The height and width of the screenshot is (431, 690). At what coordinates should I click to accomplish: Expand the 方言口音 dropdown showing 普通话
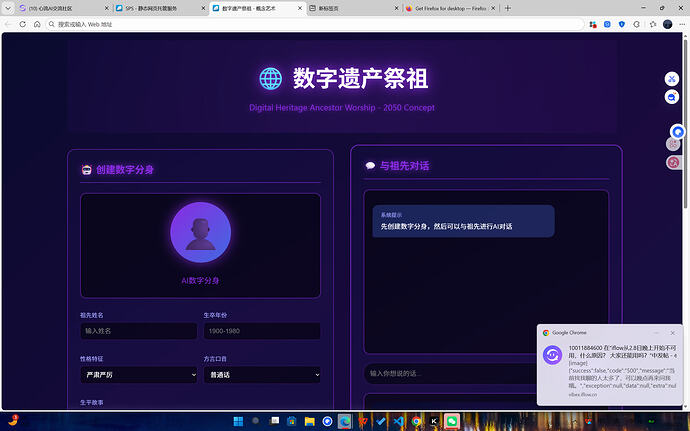[x=261, y=374]
